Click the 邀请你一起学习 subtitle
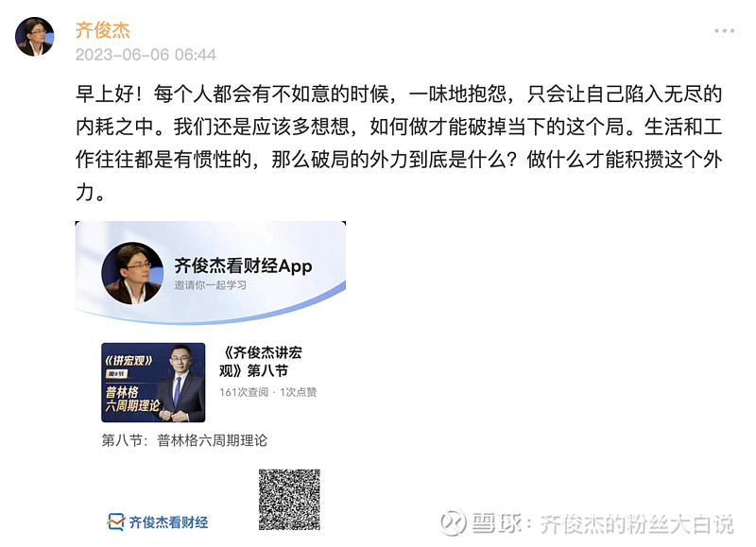This screenshot has width=756, height=547. pos(210,285)
